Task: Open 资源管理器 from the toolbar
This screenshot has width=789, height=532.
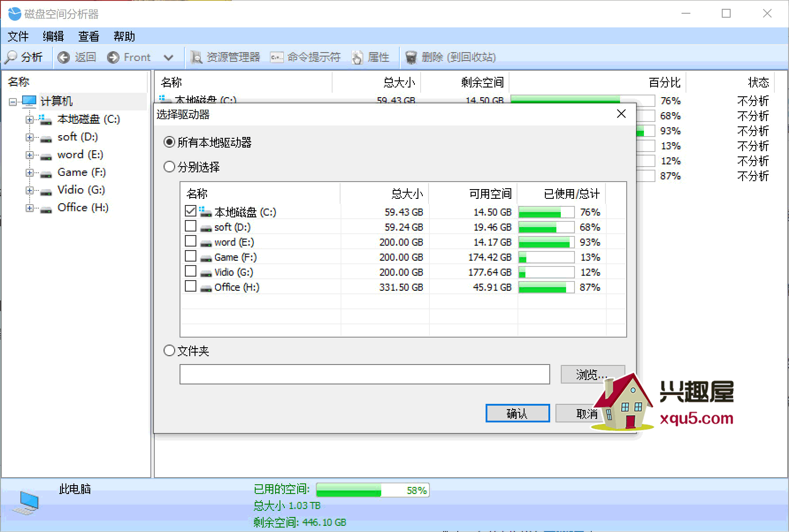Action: (x=225, y=57)
